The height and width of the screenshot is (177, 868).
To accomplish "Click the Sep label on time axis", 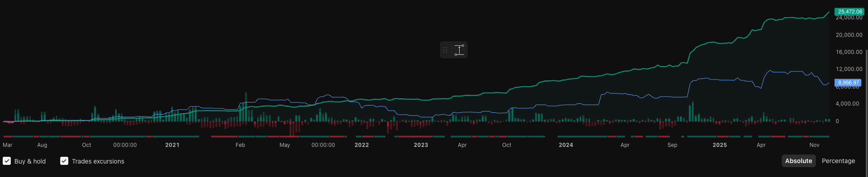I will click(672, 145).
